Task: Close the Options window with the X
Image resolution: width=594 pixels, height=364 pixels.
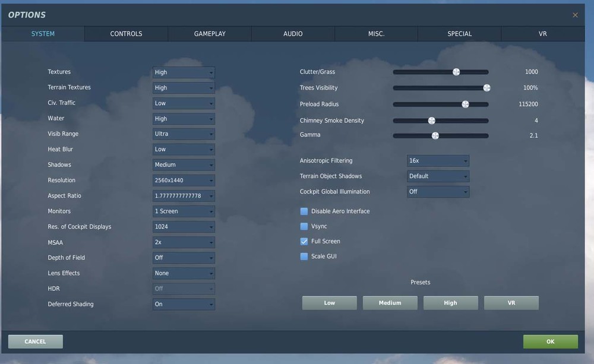Action: click(575, 15)
